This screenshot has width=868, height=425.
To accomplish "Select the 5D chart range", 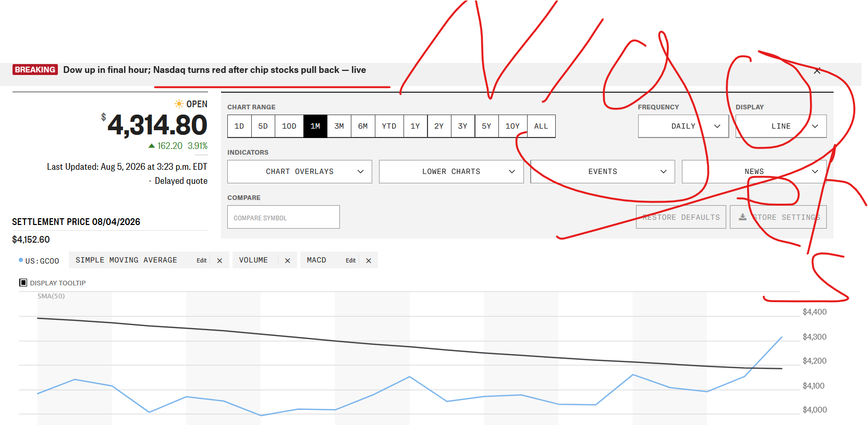I will point(263,126).
